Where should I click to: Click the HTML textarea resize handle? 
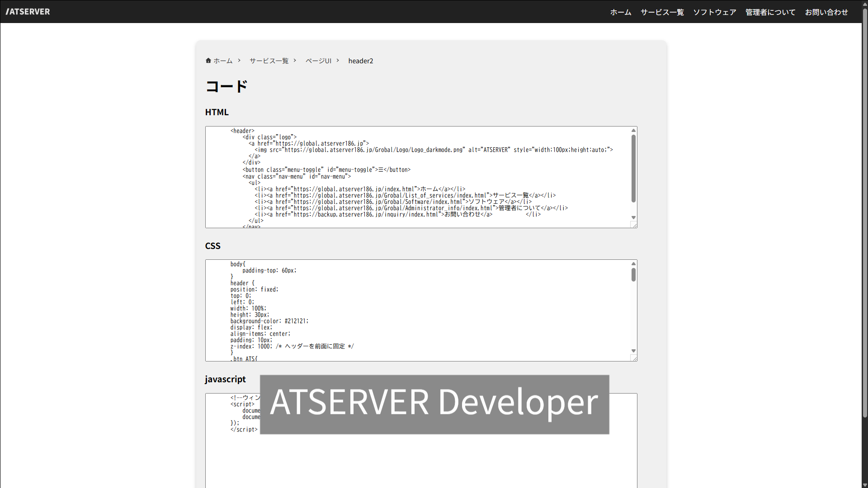(x=634, y=225)
